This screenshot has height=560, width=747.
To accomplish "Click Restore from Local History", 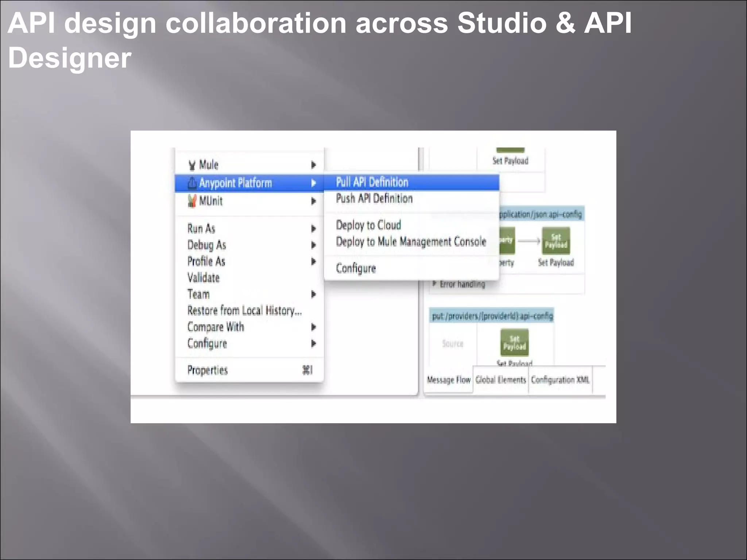I will [x=249, y=311].
